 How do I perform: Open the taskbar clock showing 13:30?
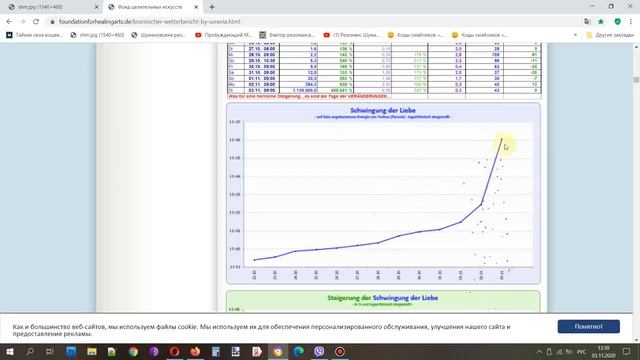click(603, 352)
